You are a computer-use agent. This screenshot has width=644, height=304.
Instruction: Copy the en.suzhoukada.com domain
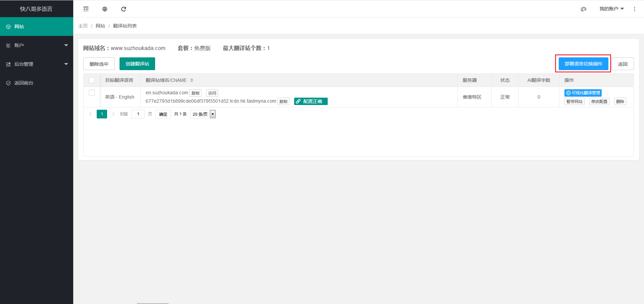195,93
